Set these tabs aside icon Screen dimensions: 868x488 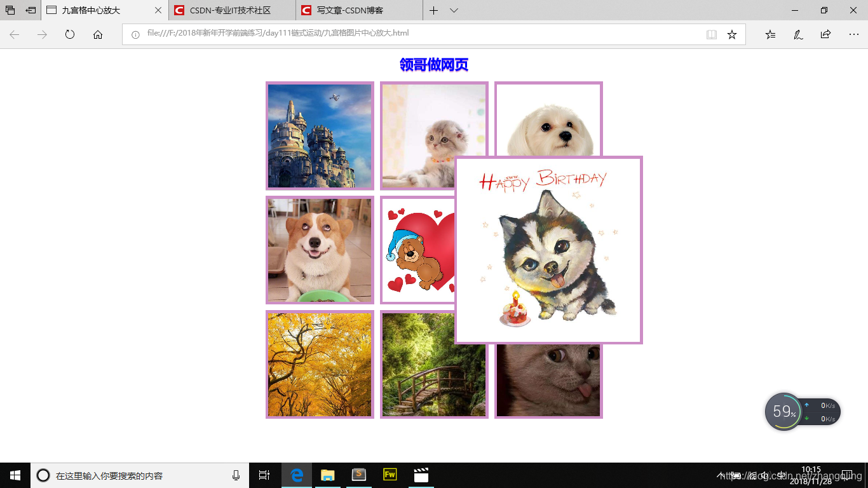[31, 10]
